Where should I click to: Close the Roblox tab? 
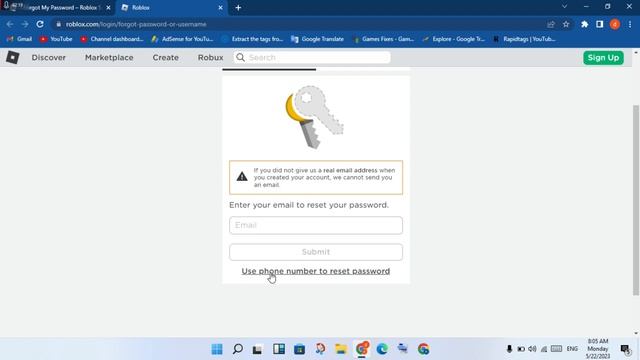click(220, 7)
